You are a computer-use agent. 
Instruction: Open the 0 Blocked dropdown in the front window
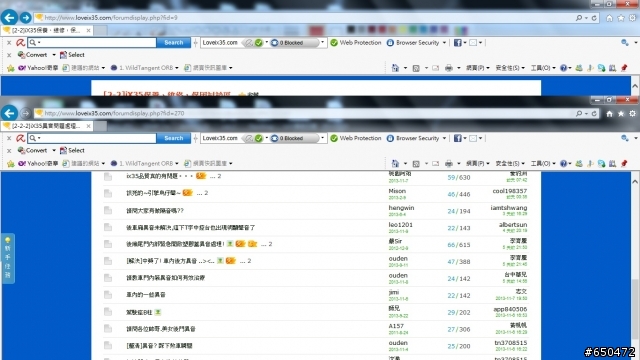(x=322, y=138)
